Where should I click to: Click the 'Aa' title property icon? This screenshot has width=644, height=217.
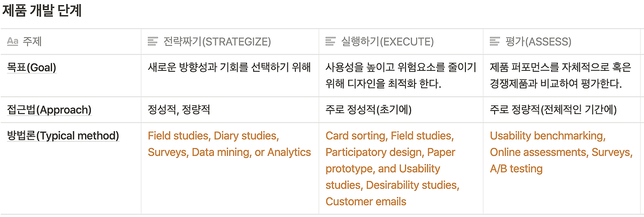click(x=13, y=42)
